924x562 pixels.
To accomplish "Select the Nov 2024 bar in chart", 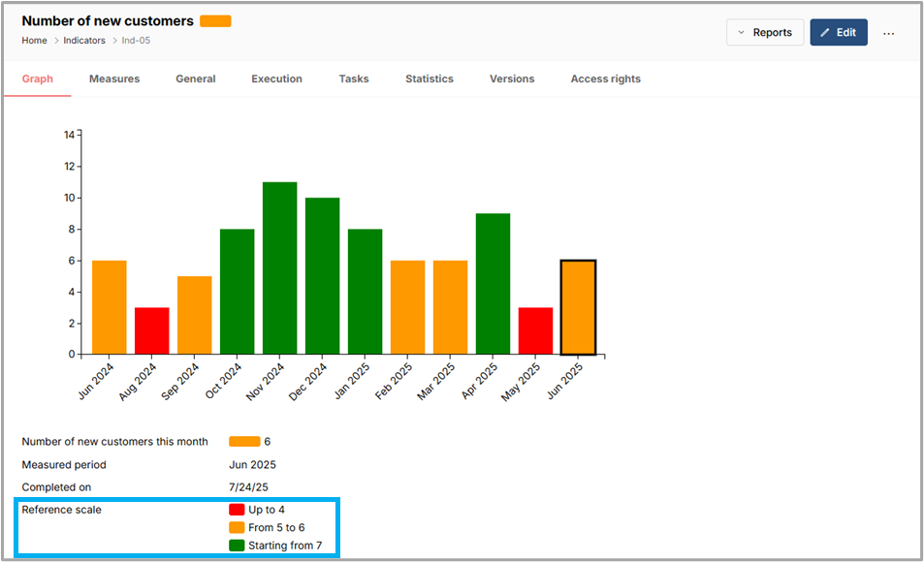I will [x=279, y=268].
